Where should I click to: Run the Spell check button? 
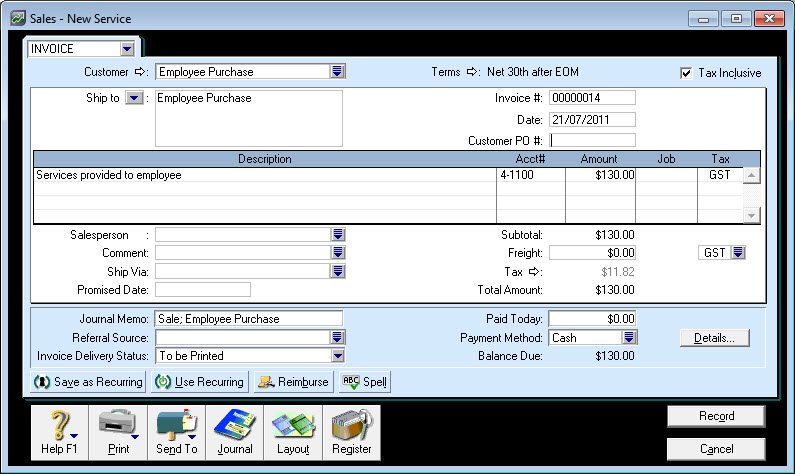point(364,382)
